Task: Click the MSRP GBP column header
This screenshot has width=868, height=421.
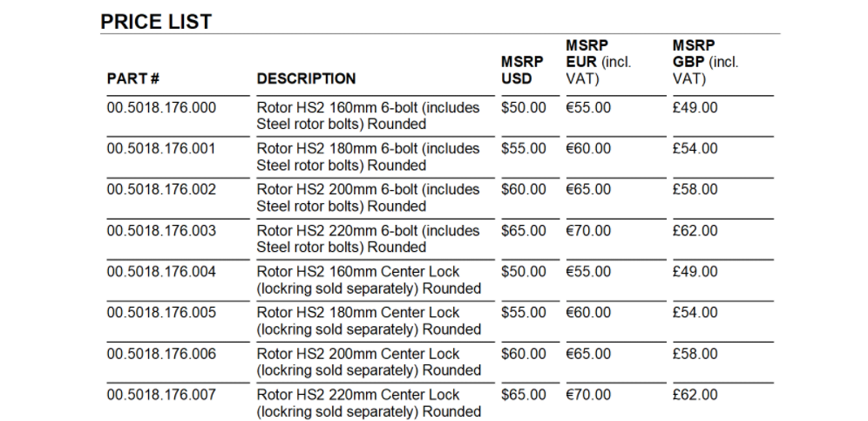Action: point(705,62)
